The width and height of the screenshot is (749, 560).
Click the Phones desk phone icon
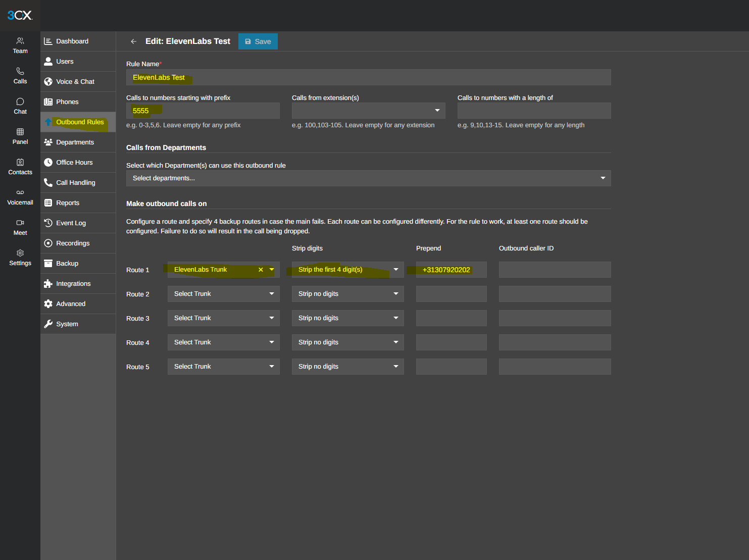point(48,102)
